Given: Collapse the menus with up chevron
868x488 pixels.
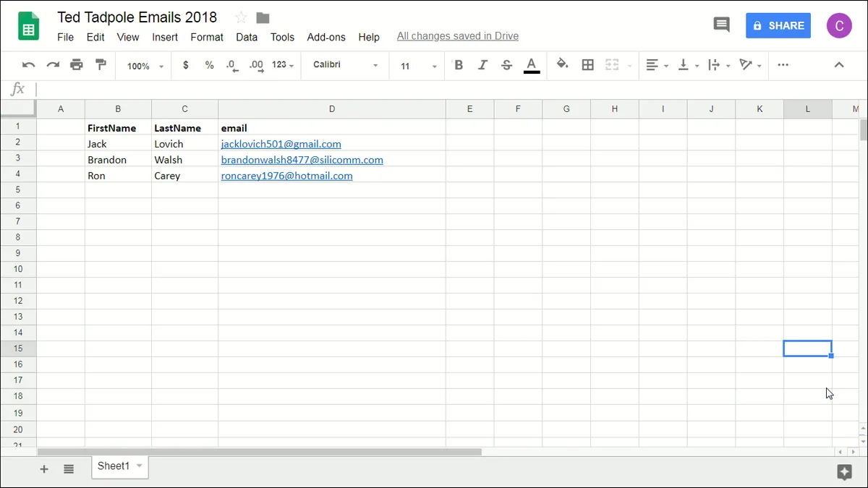Looking at the screenshot, I should click(x=839, y=65).
